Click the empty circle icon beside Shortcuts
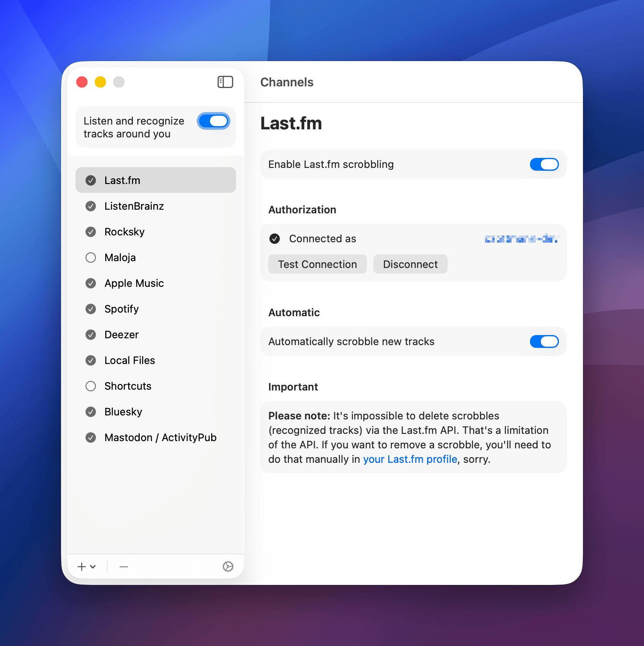The image size is (644, 646). click(91, 386)
